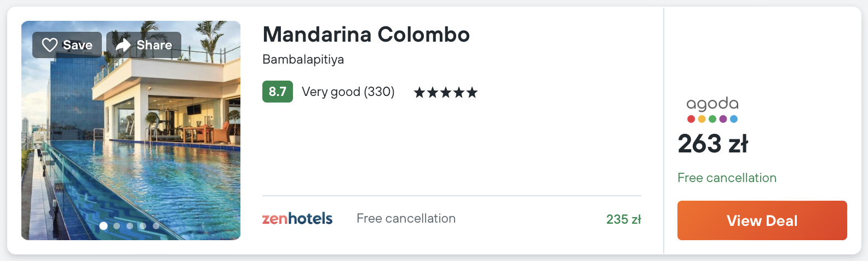Select the first photo carousel dot

[104, 226]
